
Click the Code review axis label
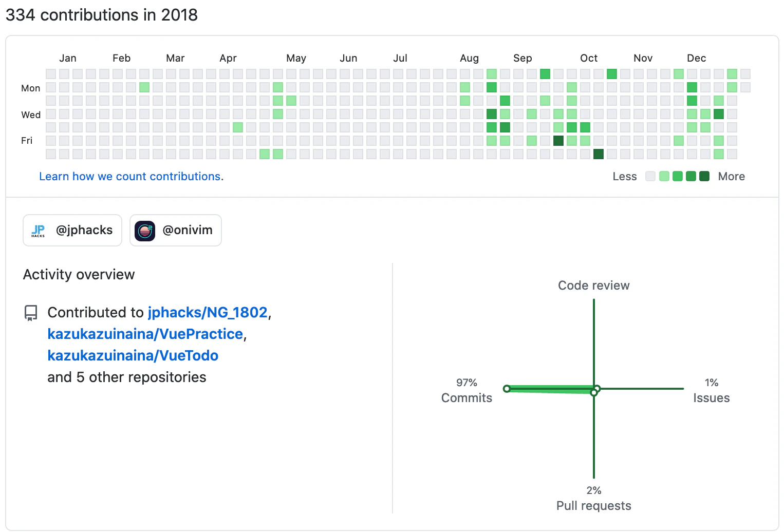pyautogui.click(x=593, y=286)
